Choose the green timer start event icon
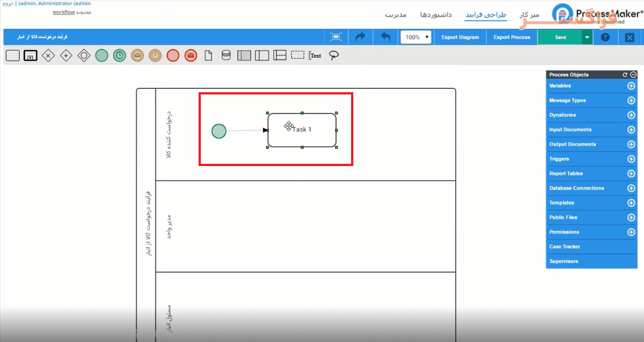Viewport: 644px width, 342px height. pyautogui.click(x=119, y=56)
